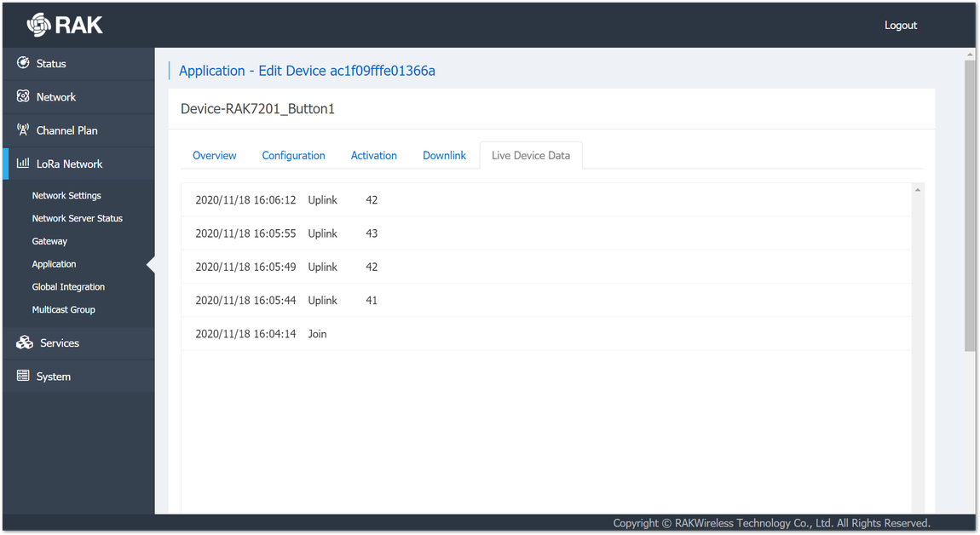This screenshot has width=980, height=535.
Task: Select the Live Device Data tab
Action: point(531,156)
